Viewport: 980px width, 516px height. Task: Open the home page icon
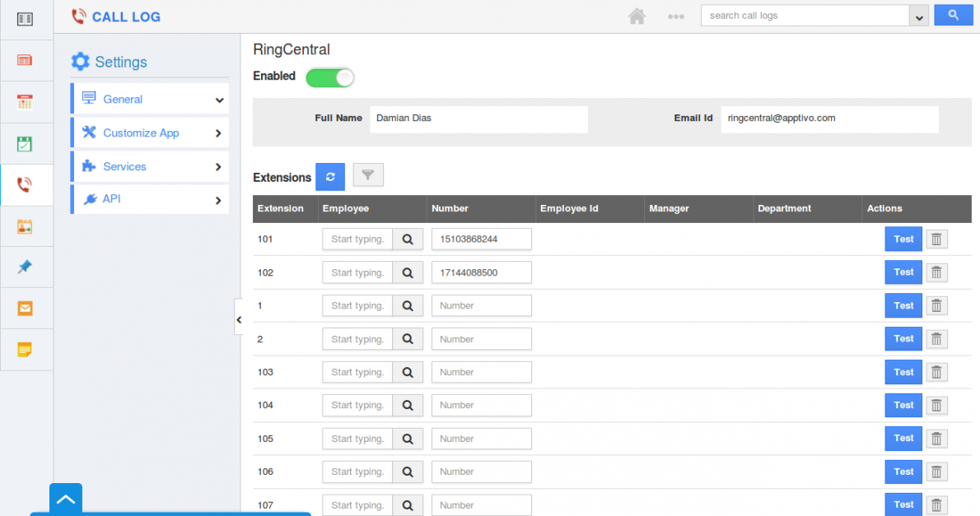637,16
